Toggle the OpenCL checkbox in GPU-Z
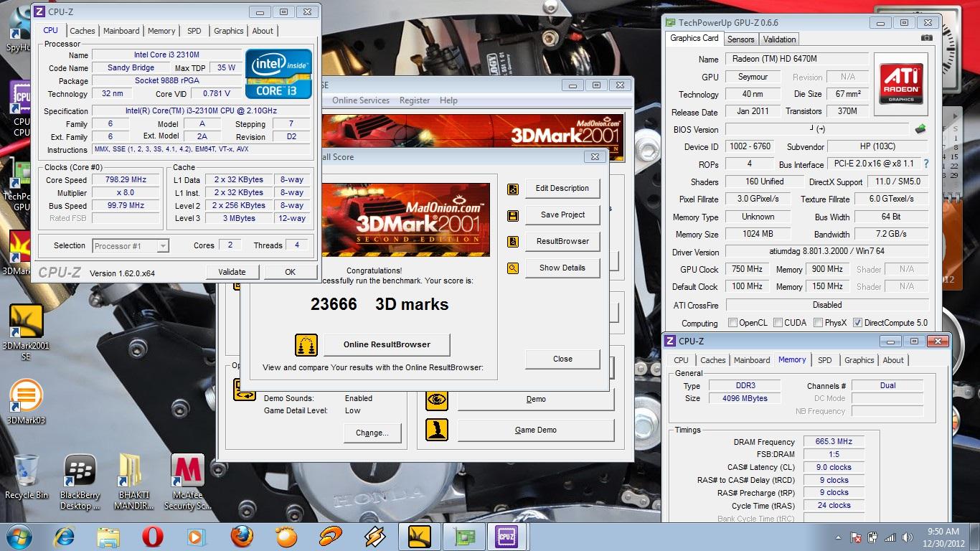980x551 pixels. click(732, 323)
